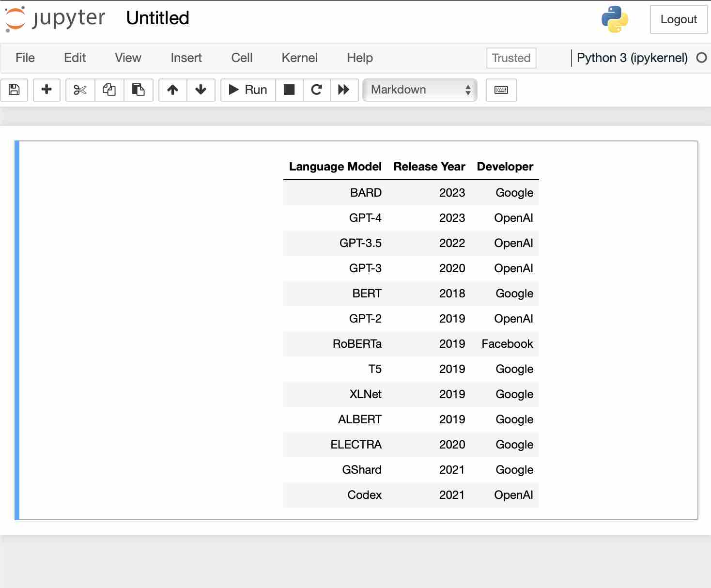Restart kernel and re-run notebook
711x588 pixels.
(x=344, y=90)
